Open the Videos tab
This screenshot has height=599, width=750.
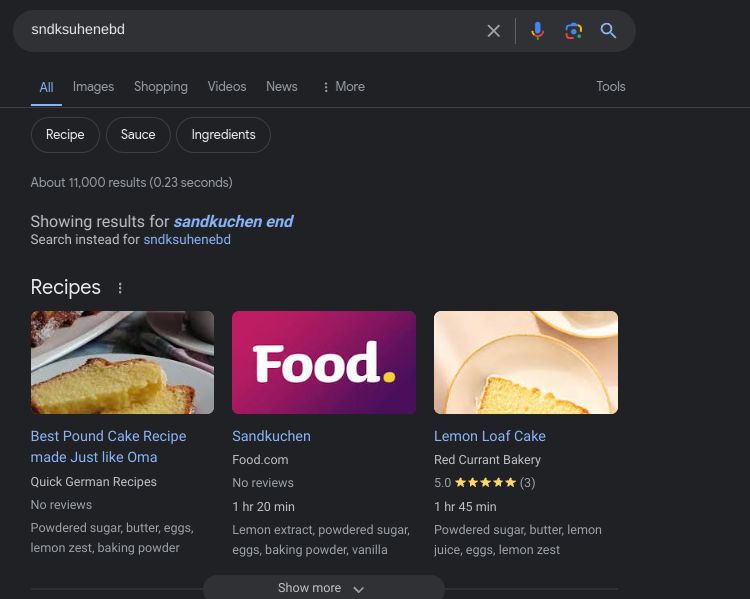click(226, 87)
